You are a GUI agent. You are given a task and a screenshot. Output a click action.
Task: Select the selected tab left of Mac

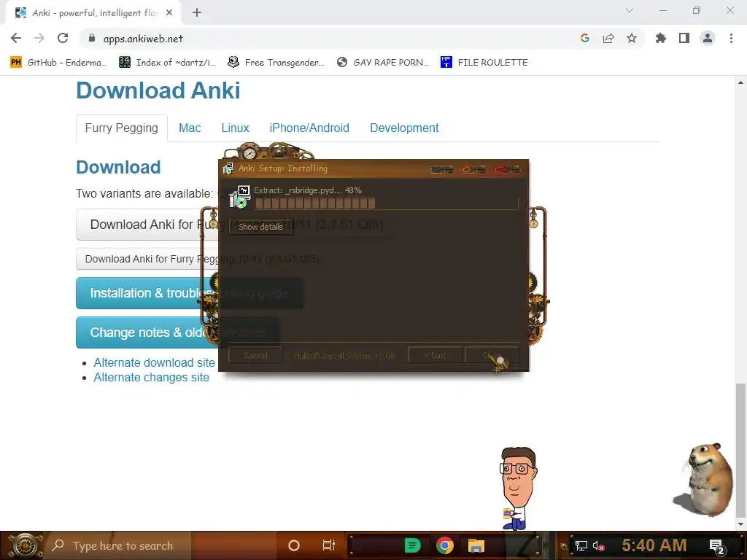pyautogui.click(x=122, y=128)
